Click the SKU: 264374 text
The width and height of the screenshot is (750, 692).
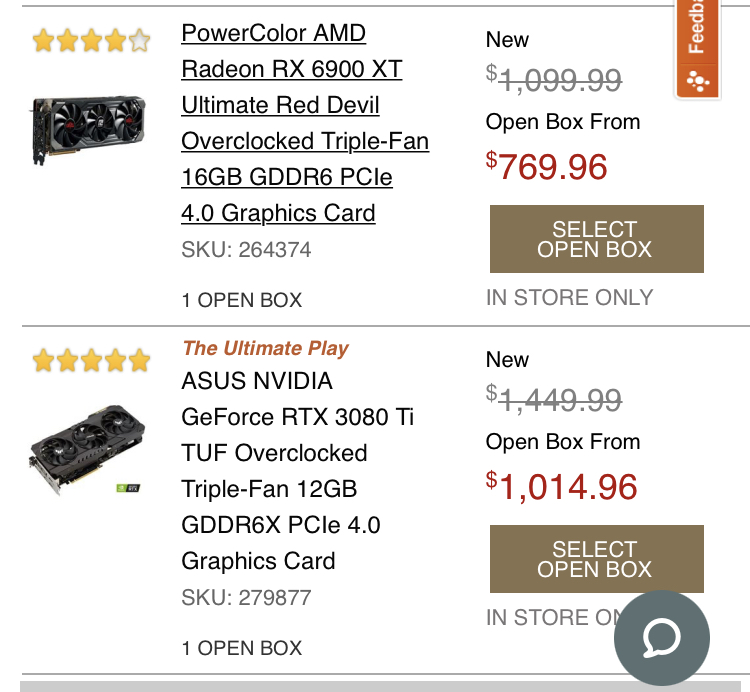(x=246, y=250)
